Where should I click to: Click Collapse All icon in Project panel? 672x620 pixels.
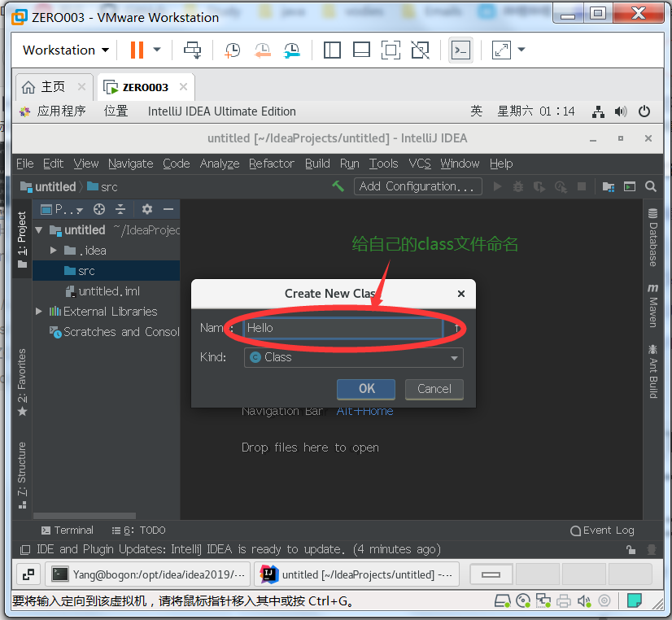[x=120, y=209]
